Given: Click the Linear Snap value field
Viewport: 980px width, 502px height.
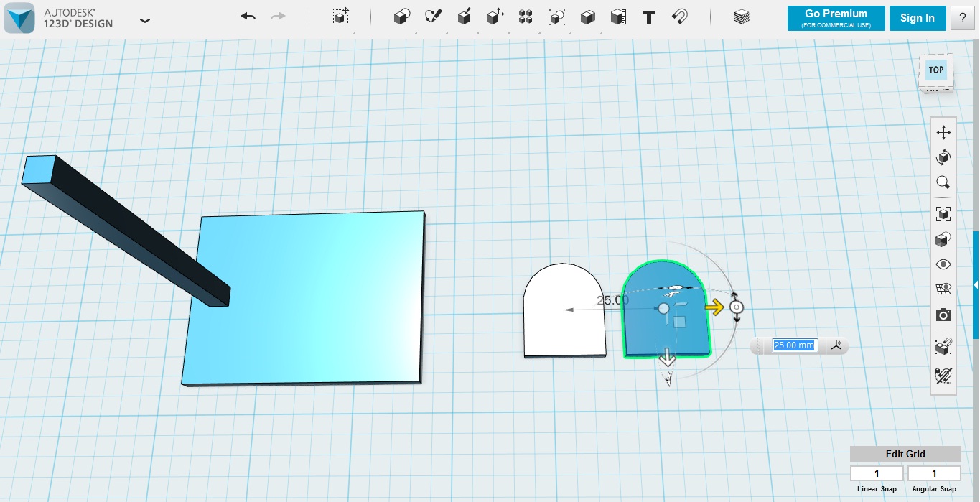Looking at the screenshot, I should coord(877,473).
